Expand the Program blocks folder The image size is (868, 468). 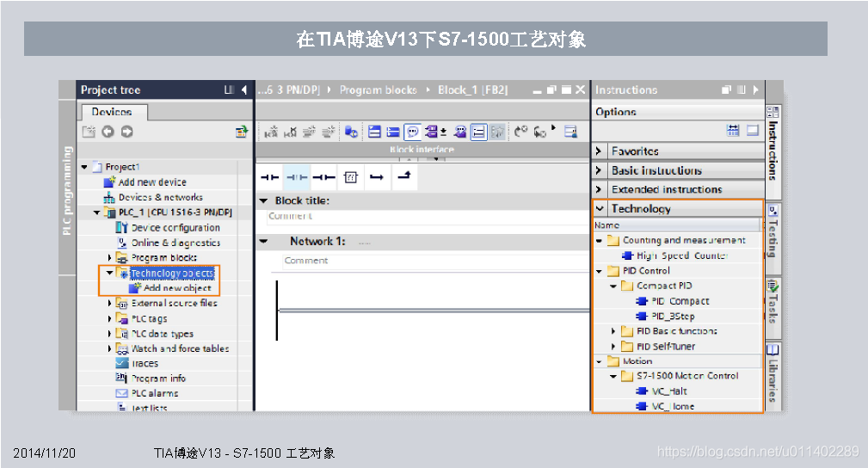coord(109,257)
